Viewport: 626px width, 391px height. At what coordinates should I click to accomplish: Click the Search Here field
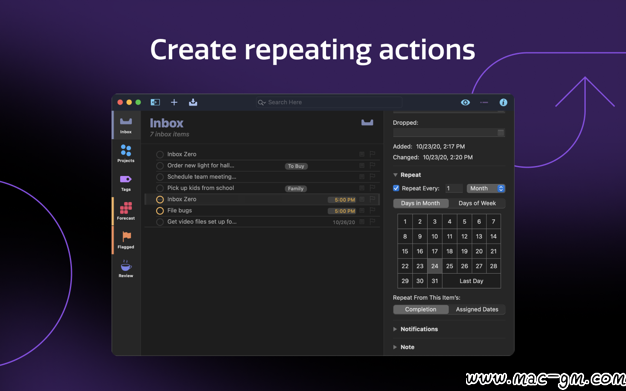pyautogui.click(x=329, y=103)
